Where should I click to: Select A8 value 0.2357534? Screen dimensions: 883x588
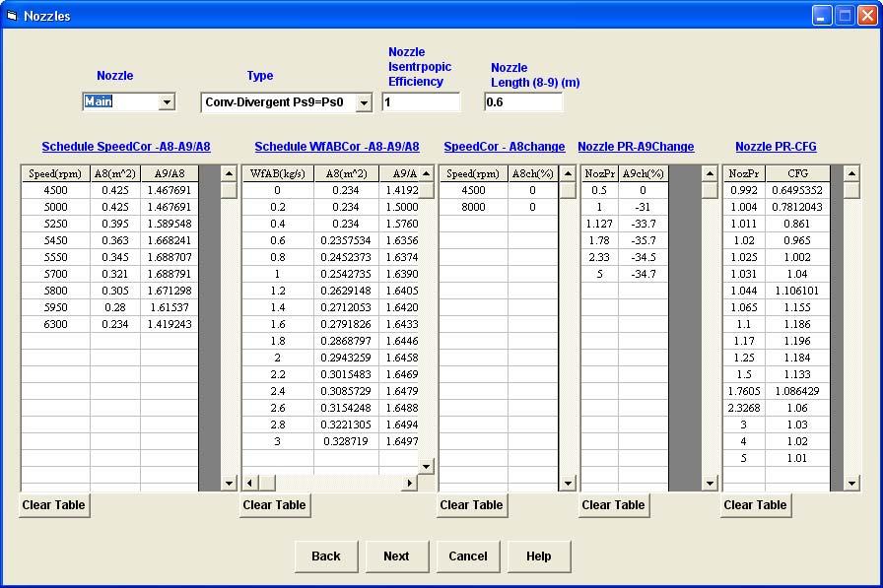[346, 241]
